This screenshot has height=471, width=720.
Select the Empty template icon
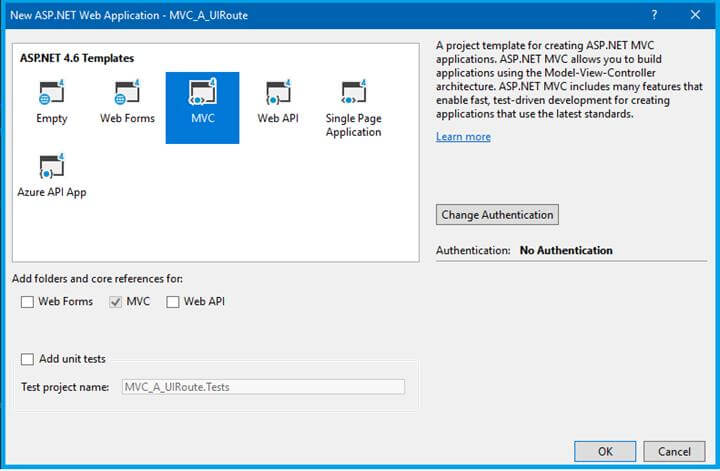(x=51, y=92)
